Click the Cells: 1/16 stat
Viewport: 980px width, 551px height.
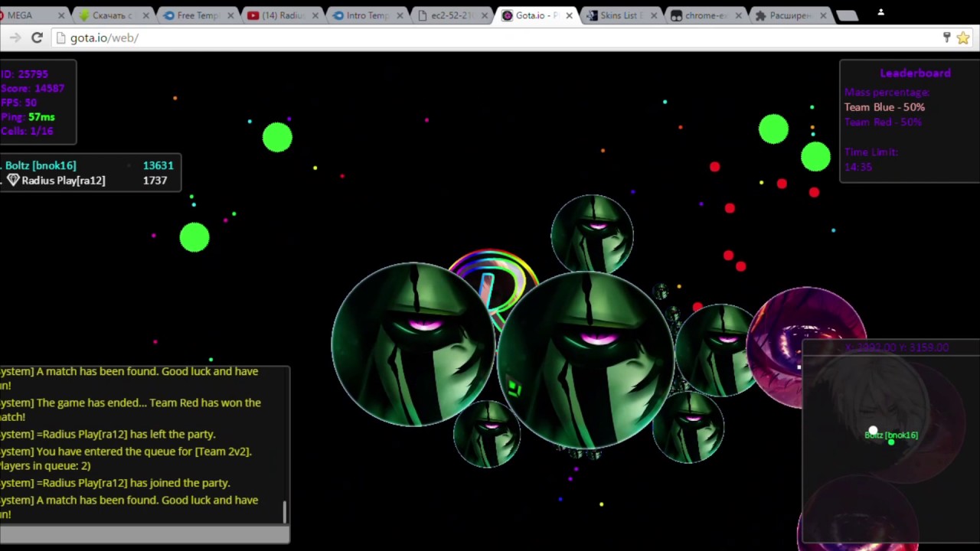point(27,131)
